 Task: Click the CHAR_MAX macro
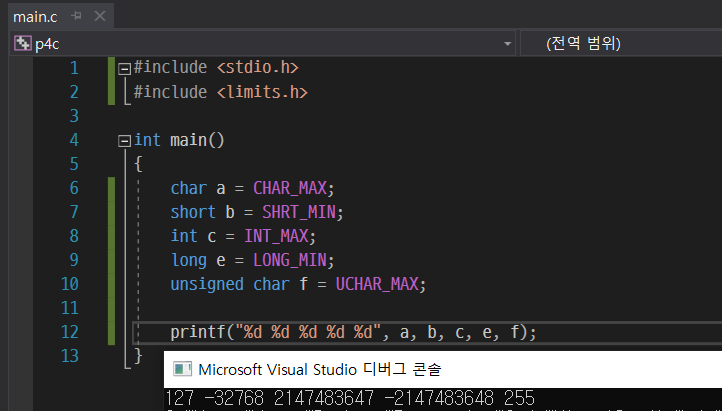(290, 188)
